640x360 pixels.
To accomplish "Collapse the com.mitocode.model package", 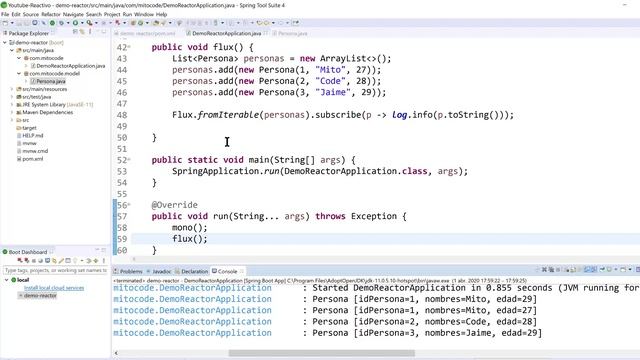I will tap(19, 73).
